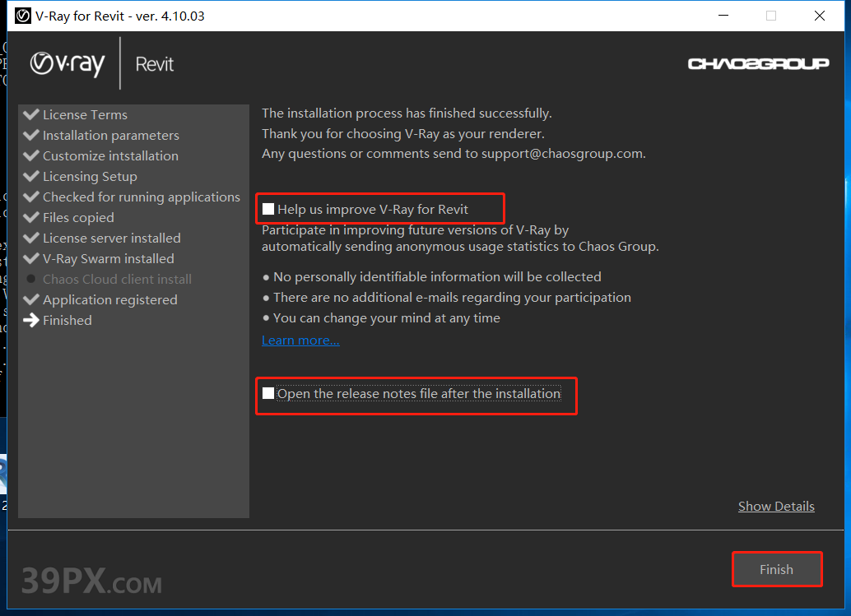Click the Chaos Group logo
This screenshot has width=851, height=616.
coord(758,64)
